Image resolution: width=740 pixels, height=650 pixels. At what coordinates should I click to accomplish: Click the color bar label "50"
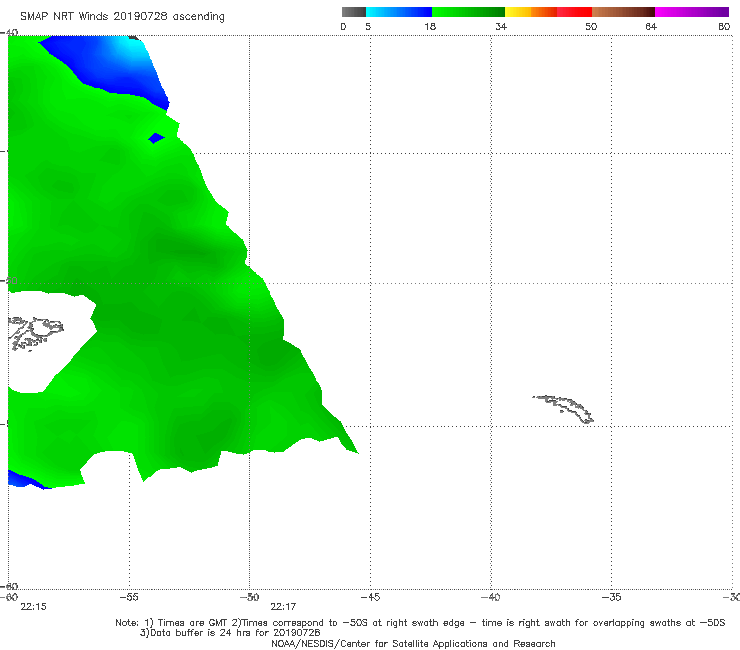coord(591,26)
